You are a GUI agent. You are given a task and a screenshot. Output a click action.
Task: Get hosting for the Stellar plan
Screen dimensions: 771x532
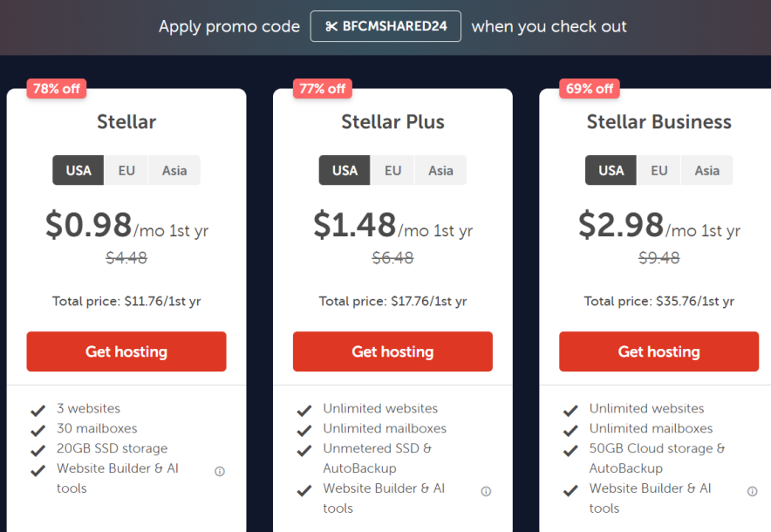pos(126,351)
